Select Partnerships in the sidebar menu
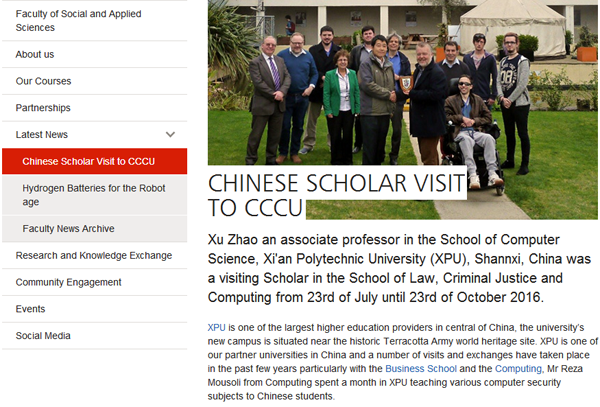The height and width of the screenshot is (407, 600). coord(43,108)
